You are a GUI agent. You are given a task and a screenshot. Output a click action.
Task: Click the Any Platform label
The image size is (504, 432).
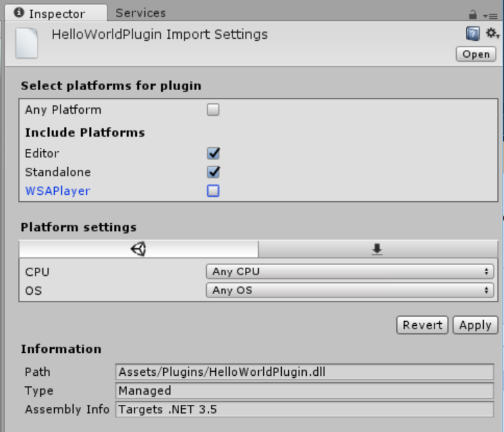(x=63, y=110)
